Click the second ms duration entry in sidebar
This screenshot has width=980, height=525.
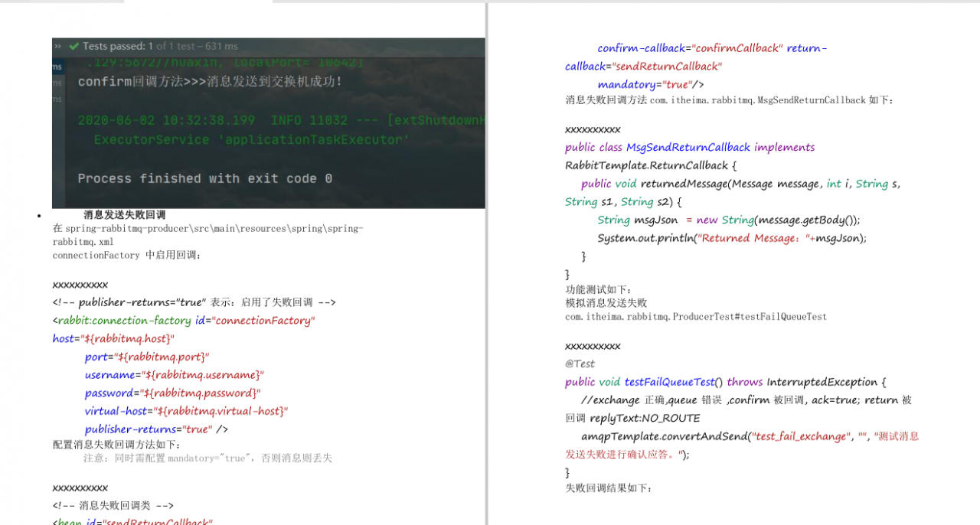[55, 83]
